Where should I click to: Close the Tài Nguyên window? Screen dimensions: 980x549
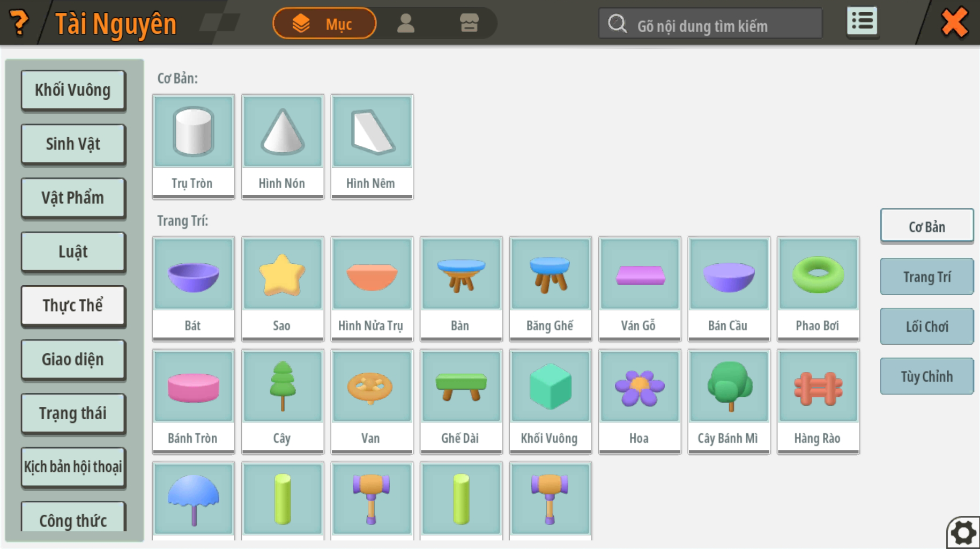[954, 23]
